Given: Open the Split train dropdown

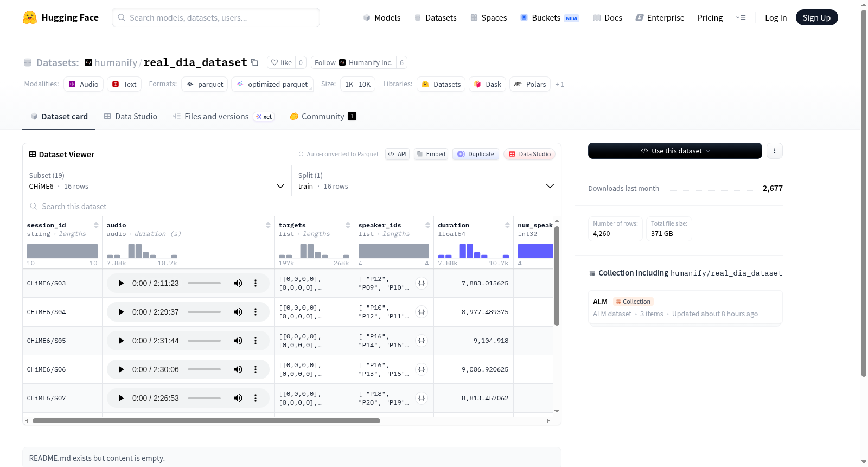Looking at the screenshot, I should coord(426,181).
